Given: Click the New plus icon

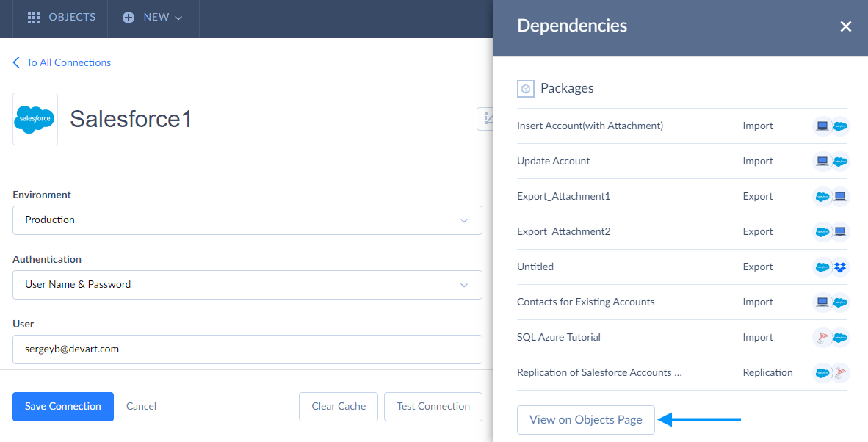Looking at the screenshot, I should point(129,18).
